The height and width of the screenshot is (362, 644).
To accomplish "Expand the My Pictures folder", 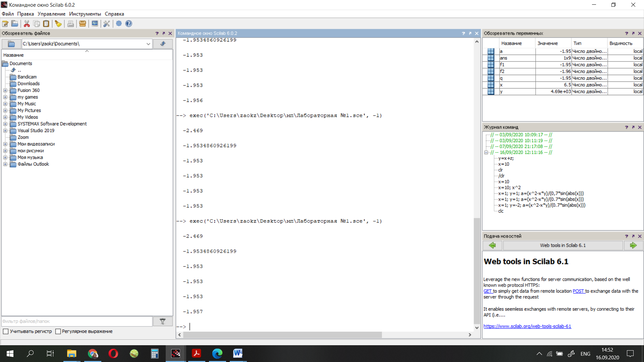I will pyautogui.click(x=5, y=111).
